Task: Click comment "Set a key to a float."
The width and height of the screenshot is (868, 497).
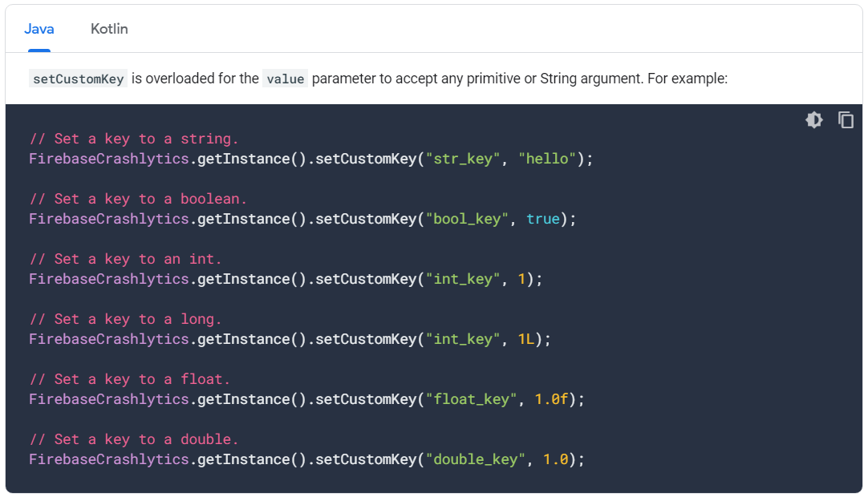Action: [x=129, y=380]
